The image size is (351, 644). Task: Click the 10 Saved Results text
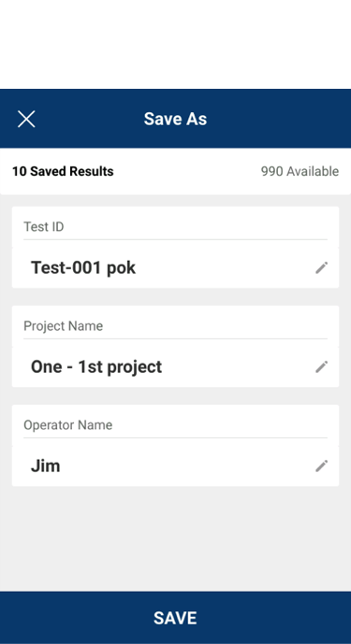click(63, 171)
